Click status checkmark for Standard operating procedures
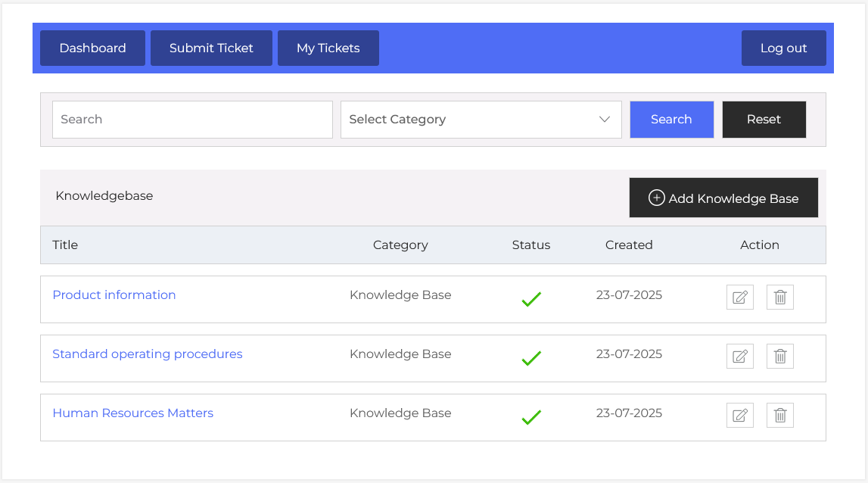 point(531,358)
